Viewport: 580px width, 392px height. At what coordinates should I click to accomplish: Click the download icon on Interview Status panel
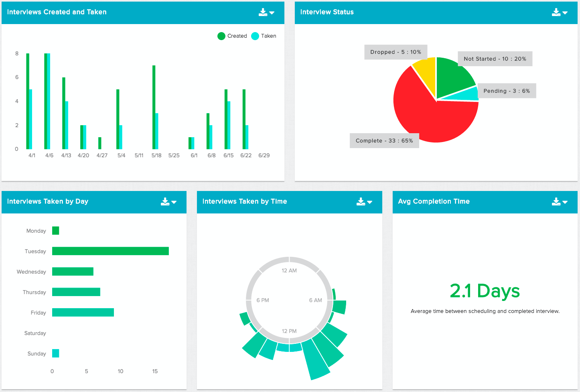[556, 12]
